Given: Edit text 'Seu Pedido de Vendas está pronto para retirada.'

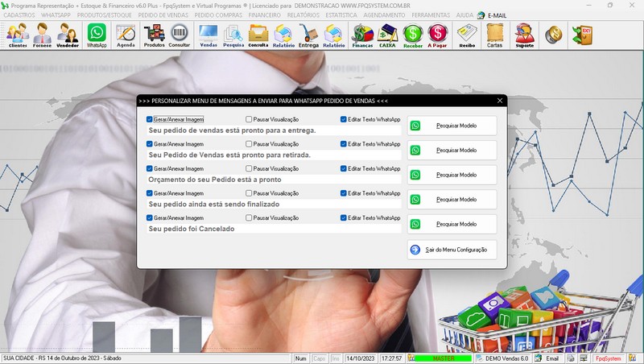Looking at the screenshot, I should pos(274,155).
